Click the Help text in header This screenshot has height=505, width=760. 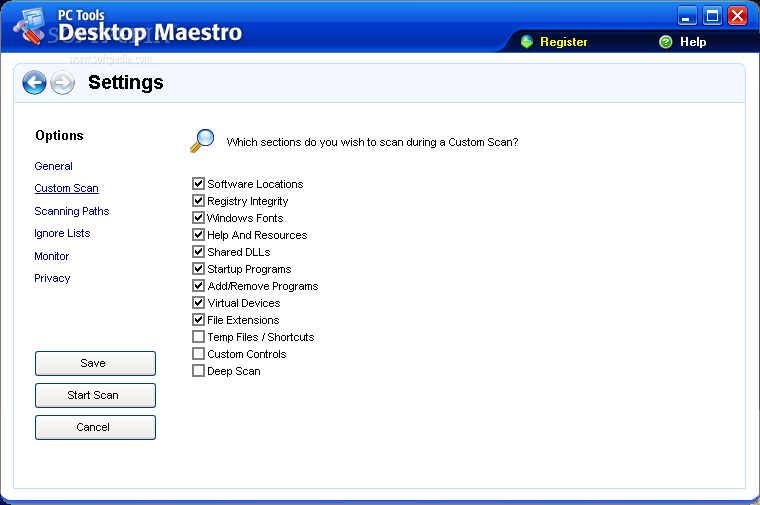[x=693, y=42]
